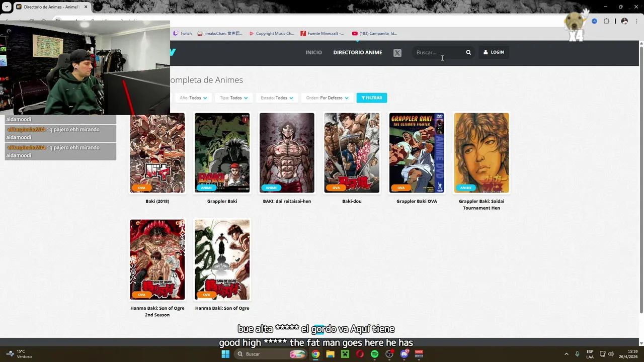This screenshot has height=362, width=644.
Task: Open the BAKI: dai reitaisai-hen cover
Action: (x=287, y=153)
